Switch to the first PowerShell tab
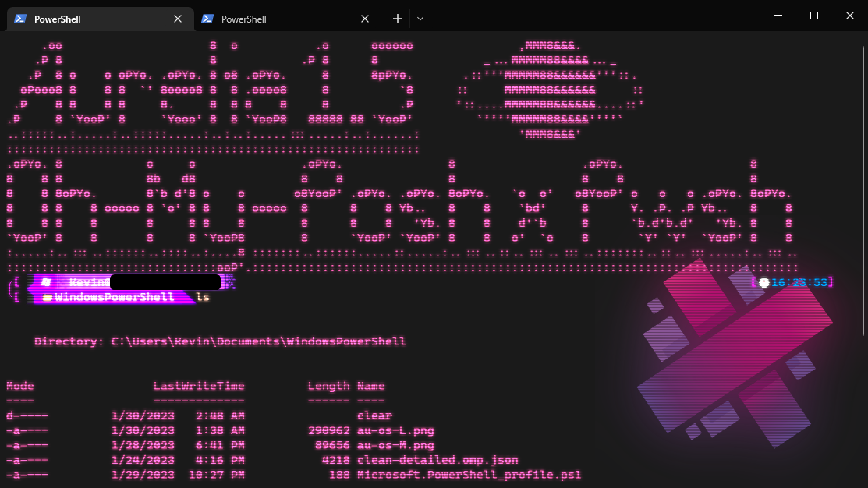 tap(100, 19)
